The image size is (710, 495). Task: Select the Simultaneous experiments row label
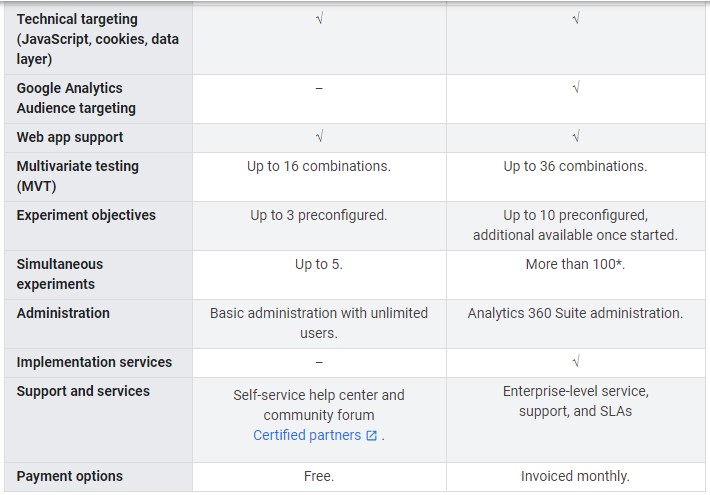point(60,274)
